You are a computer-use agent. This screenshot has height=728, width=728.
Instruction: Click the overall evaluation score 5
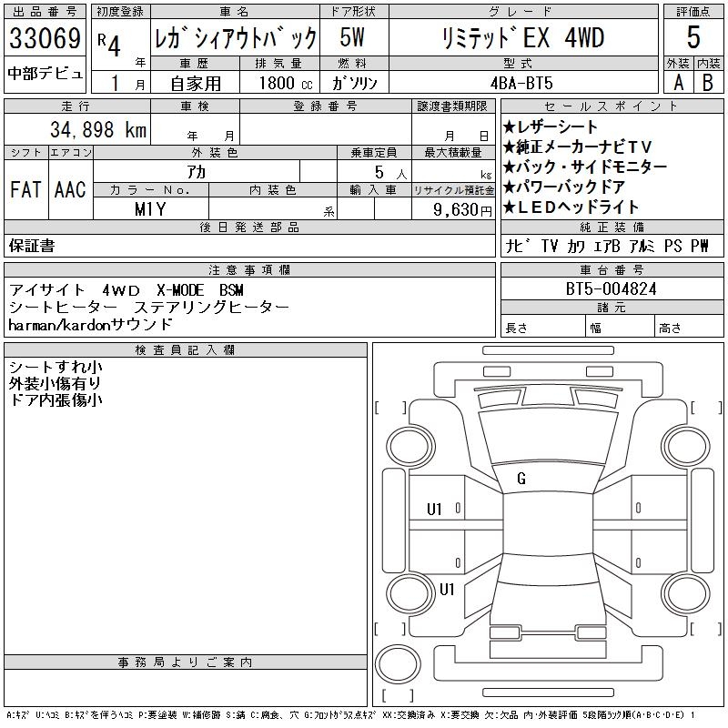click(x=693, y=36)
